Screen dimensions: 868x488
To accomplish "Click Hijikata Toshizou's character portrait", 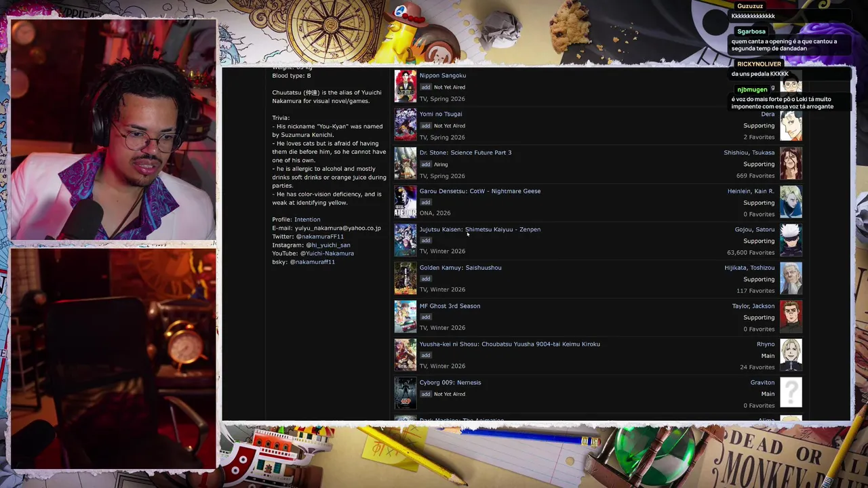I will click(x=791, y=279).
